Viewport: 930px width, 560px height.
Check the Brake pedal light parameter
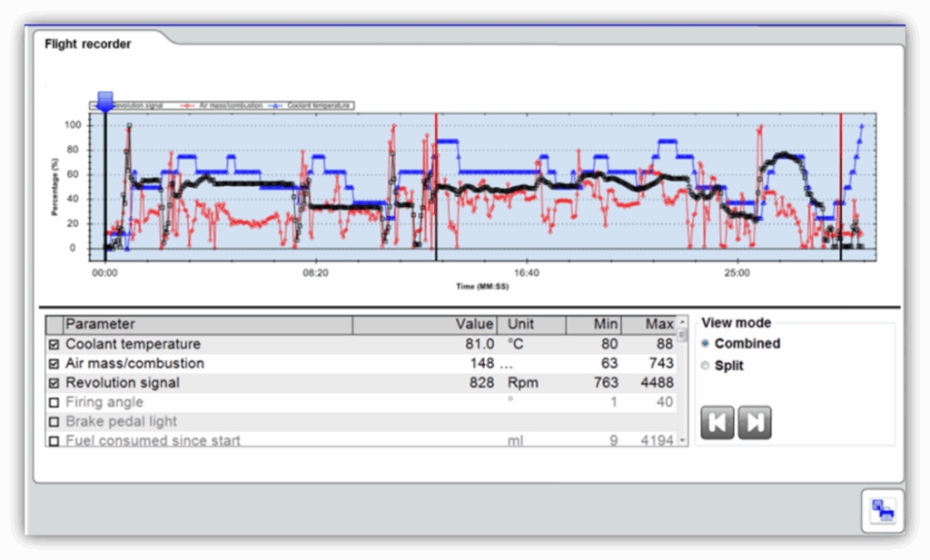[x=54, y=422]
